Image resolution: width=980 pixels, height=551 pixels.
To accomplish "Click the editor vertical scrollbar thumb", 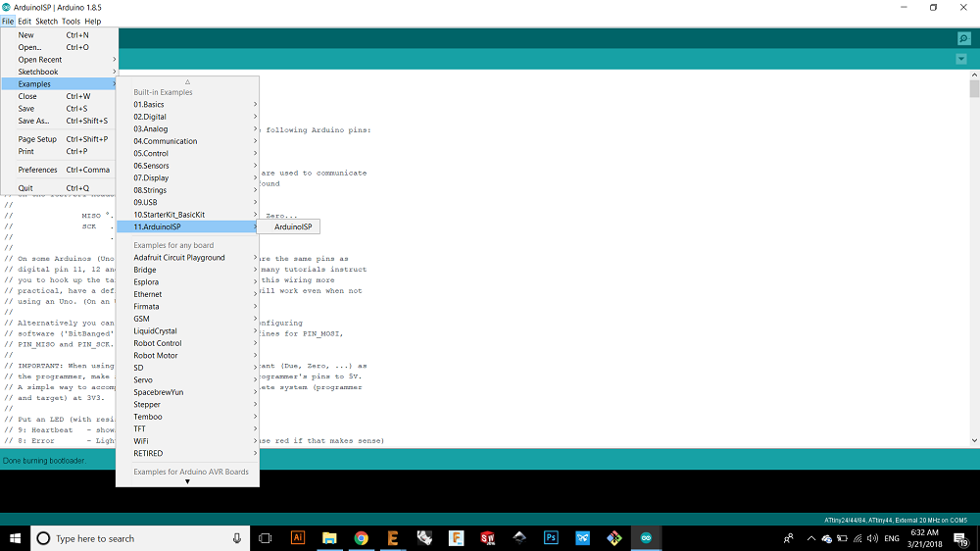I will (x=974, y=88).
